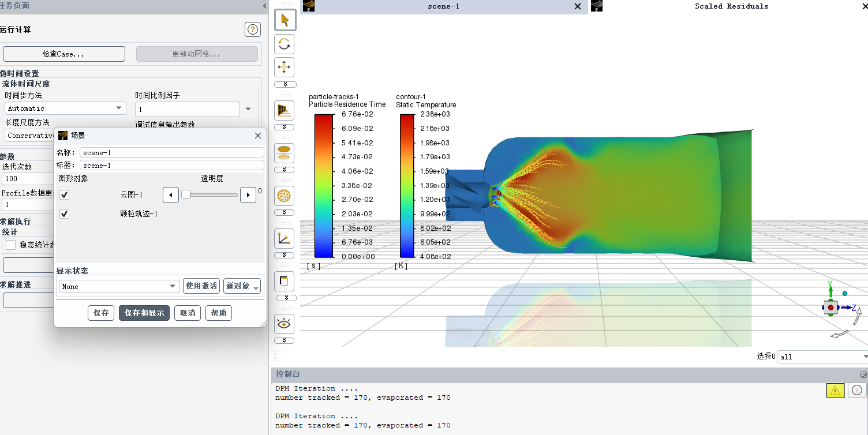Image resolution: width=868 pixels, height=435 pixels.
Task: Click the 保存和显示 button
Action: (x=144, y=313)
